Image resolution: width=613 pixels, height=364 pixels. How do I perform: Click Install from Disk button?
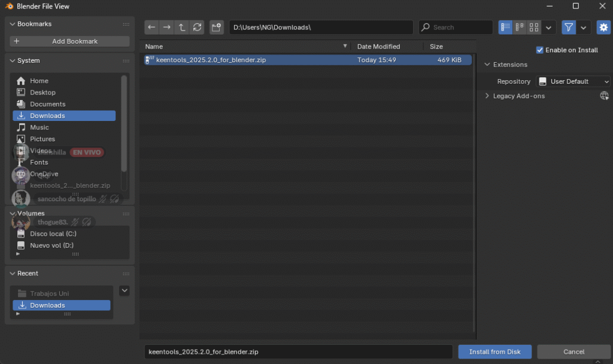click(x=495, y=352)
